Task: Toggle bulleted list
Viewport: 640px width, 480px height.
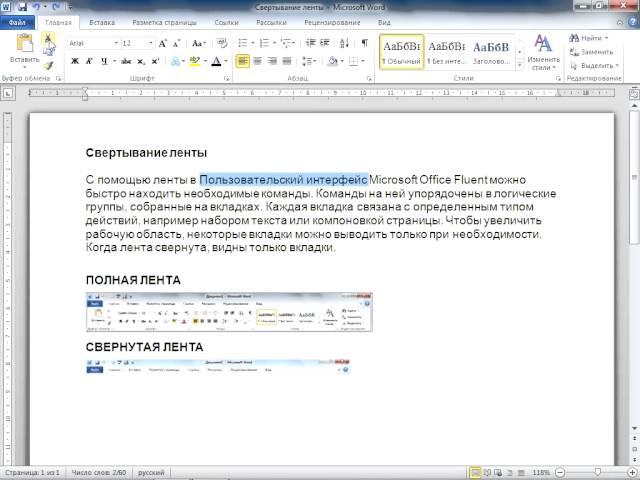Action: point(243,43)
